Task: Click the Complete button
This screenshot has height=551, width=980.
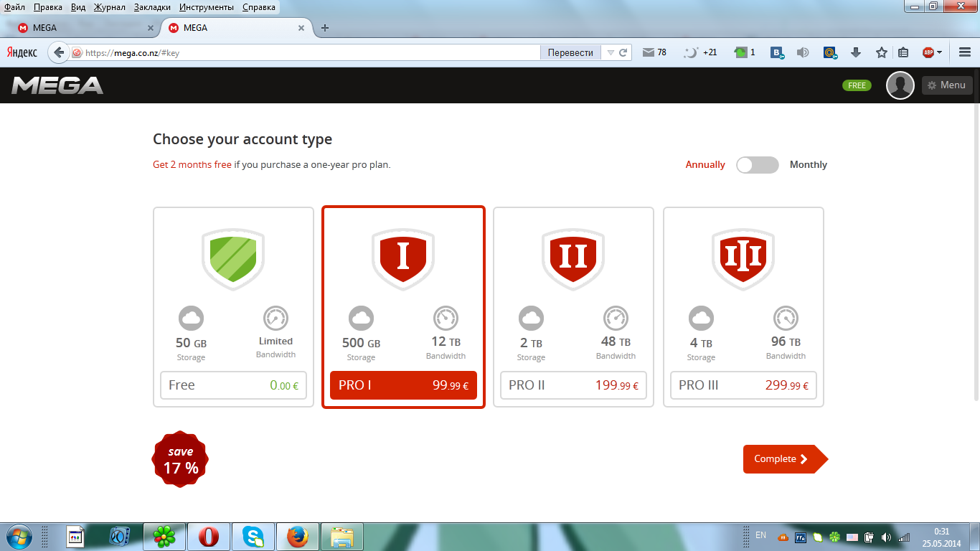Action: (x=786, y=459)
